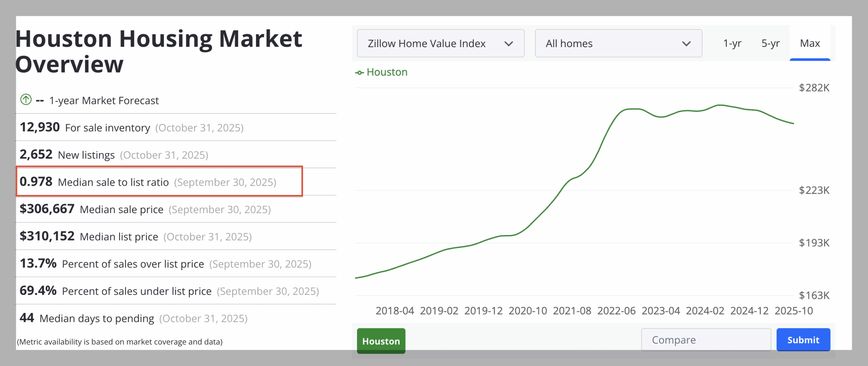Click the 2022-06 label on chart axis
Screen dimensions: 868x366
click(616, 311)
